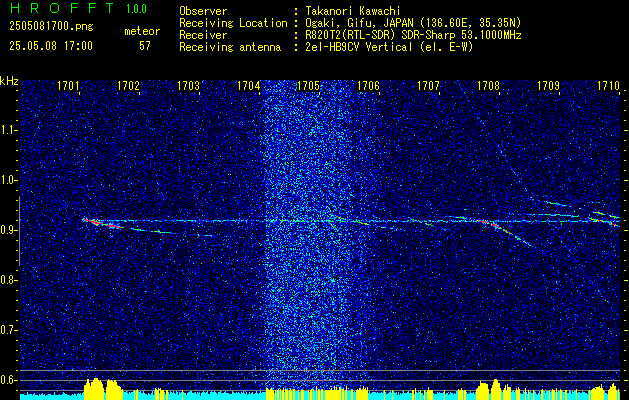Click the 0.9 kHz axis label
Viewport: 629px width, 400px height.
pos(9,230)
